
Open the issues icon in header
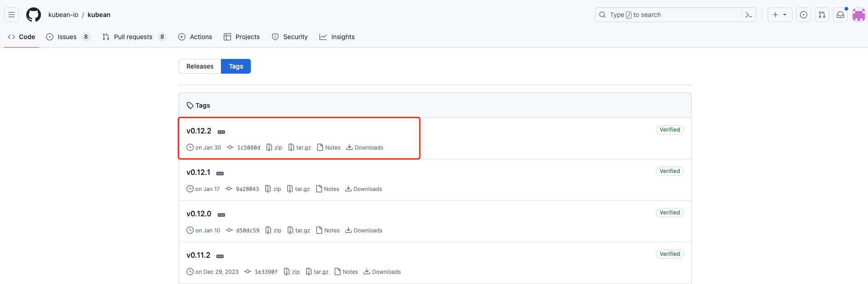tap(803, 15)
